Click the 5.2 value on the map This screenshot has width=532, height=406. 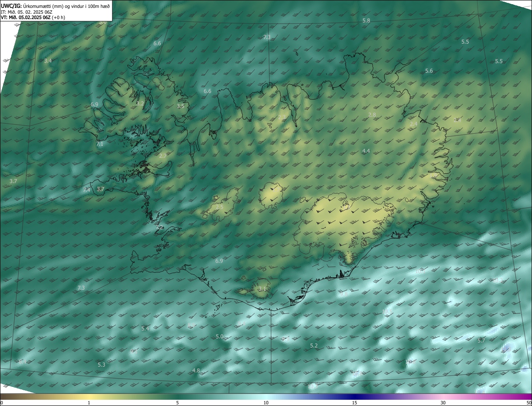[x=314, y=345]
